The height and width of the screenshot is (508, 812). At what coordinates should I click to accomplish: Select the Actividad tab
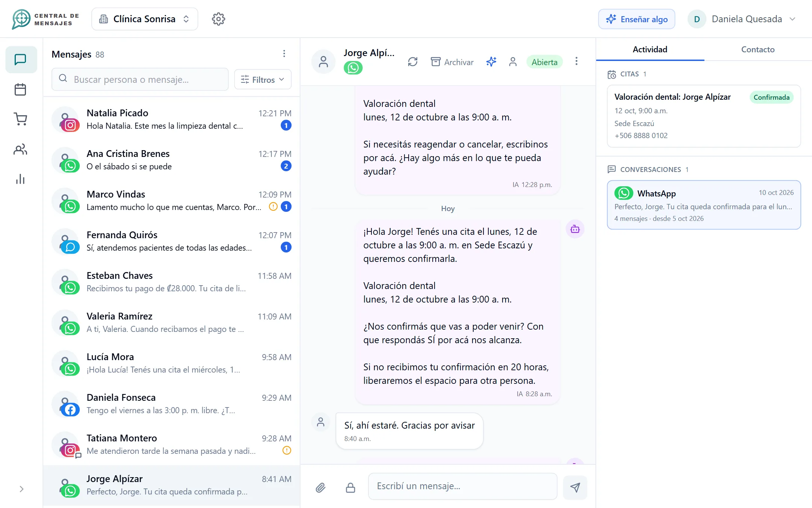click(x=650, y=49)
